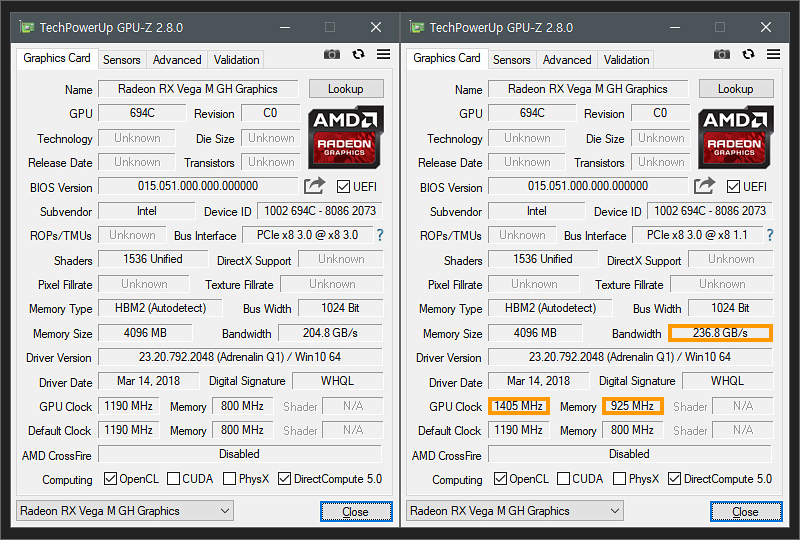Click the 1405 MHz GPU Clock field

pos(518,406)
